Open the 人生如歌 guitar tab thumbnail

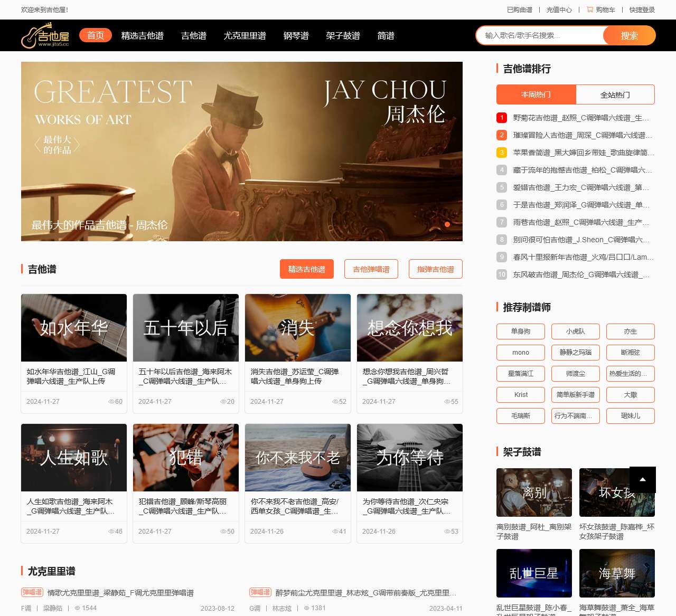pyautogui.click(x=74, y=458)
